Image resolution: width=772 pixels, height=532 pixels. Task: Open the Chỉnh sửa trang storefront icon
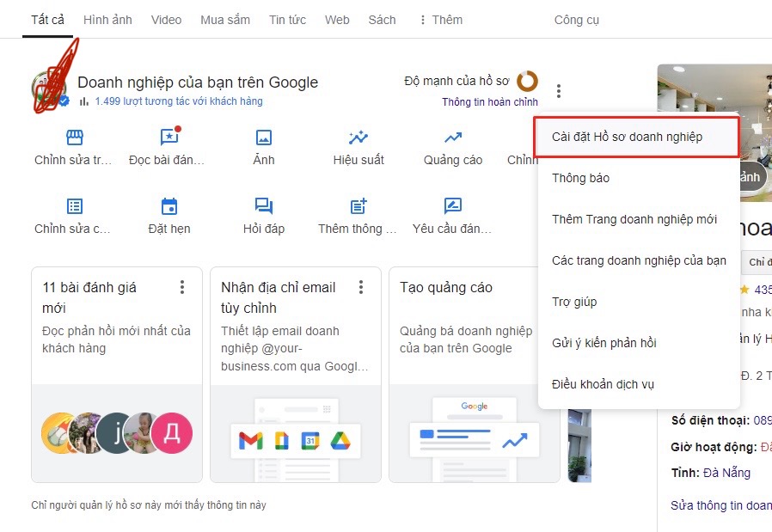click(x=74, y=137)
